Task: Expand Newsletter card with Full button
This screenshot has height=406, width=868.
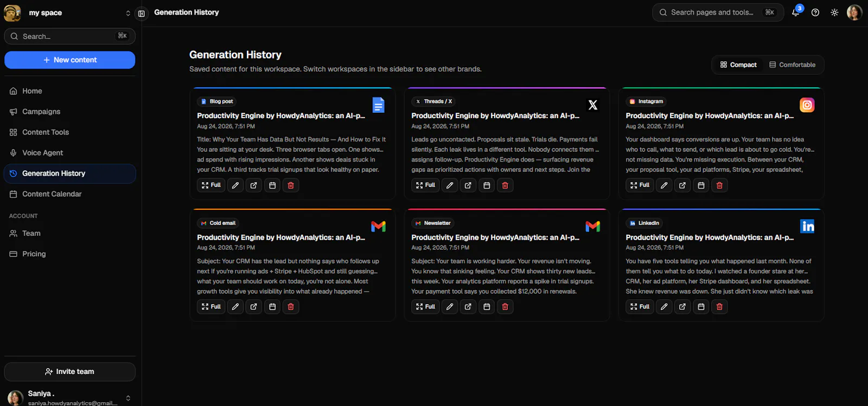Action: click(x=425, y=307)
